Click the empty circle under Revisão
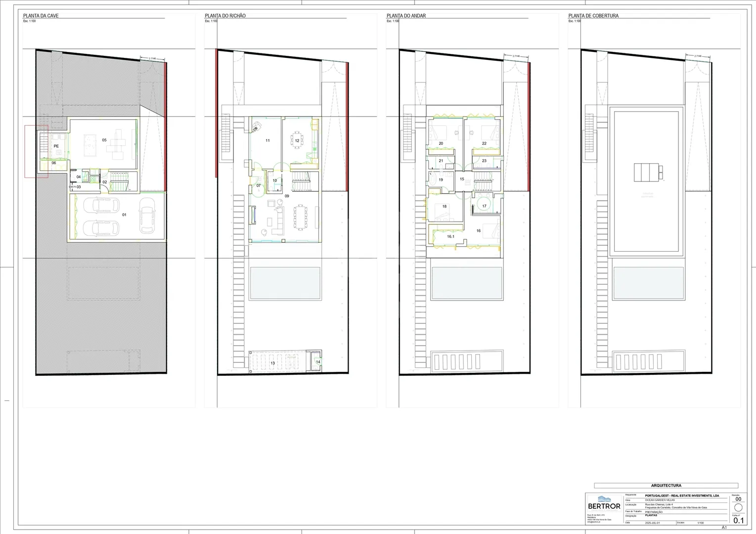The image size is (756, 534). pyautogui.click(x=738, y=508)
